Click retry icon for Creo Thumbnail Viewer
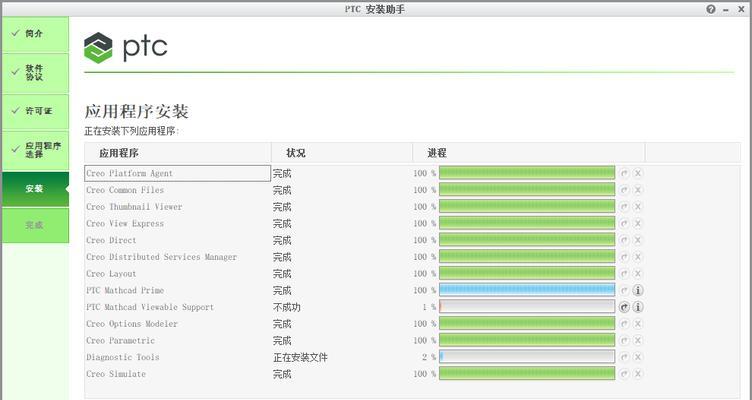This screenshot has height=400, width=752. coord(624,207)
